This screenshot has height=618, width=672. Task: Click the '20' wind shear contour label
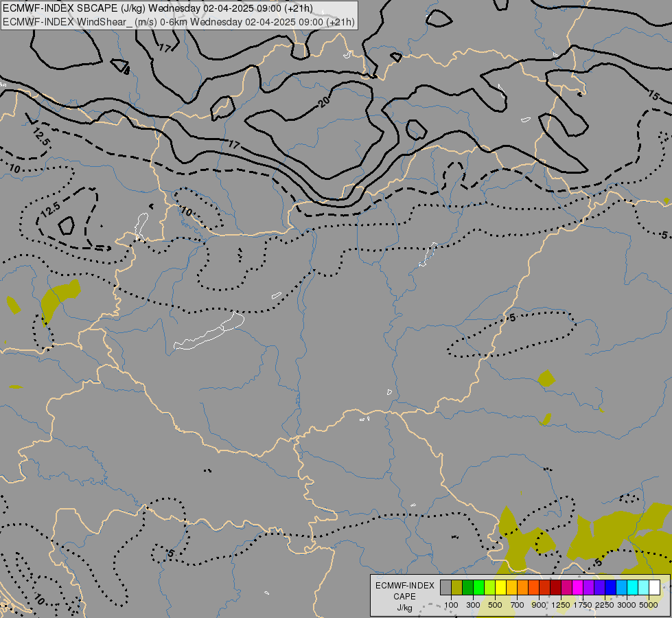pyautogui.click(x=324, y=102)
